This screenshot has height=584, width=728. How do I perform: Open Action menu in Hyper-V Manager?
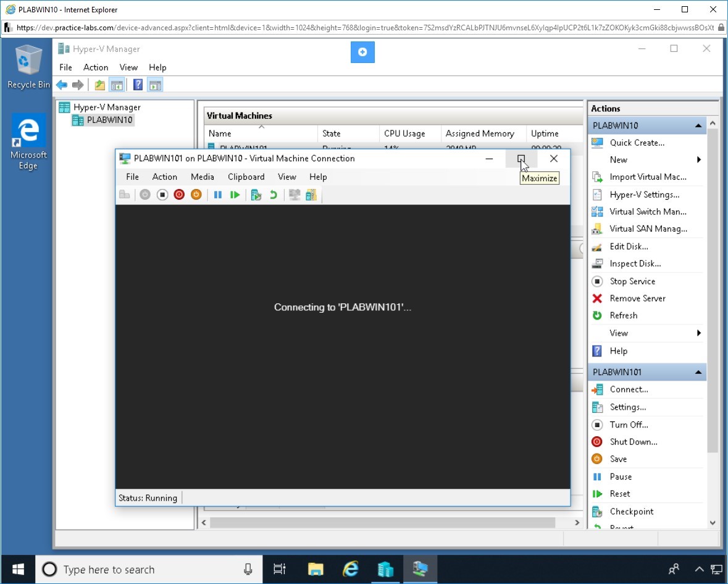point(96,67)
